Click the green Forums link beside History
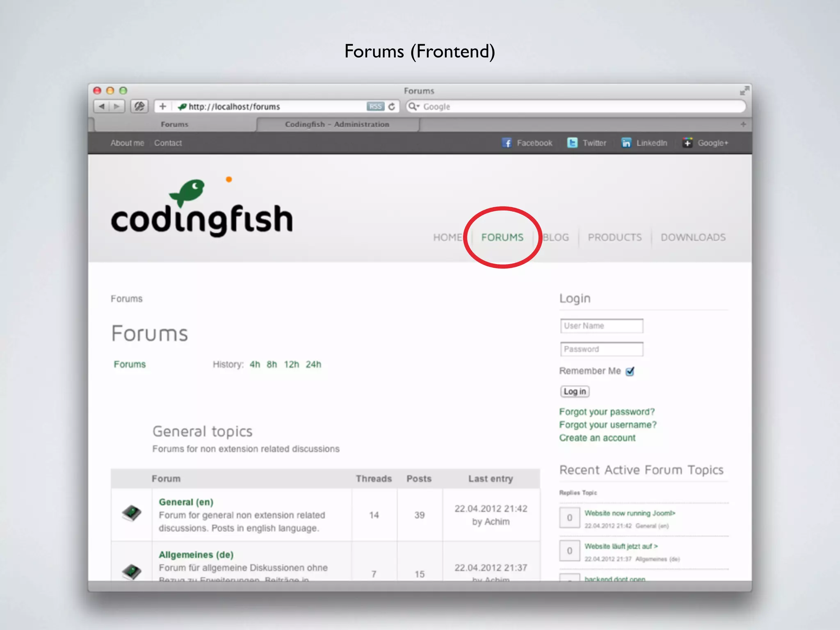This screenshot has height=630, width=840. pos(130,365)
